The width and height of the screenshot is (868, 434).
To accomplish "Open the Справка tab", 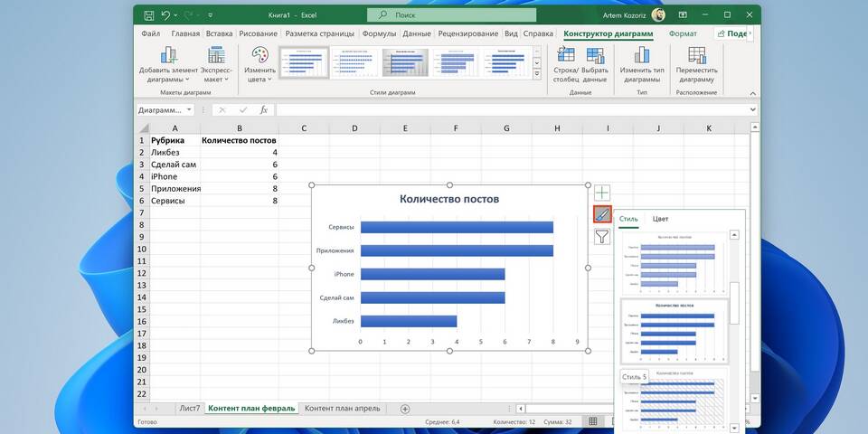I will [x=538, y=33].
